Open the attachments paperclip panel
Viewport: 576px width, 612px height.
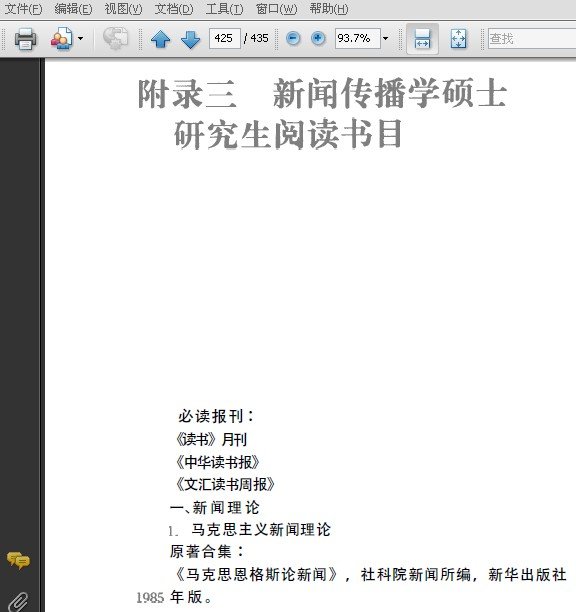tap(18, 601)
